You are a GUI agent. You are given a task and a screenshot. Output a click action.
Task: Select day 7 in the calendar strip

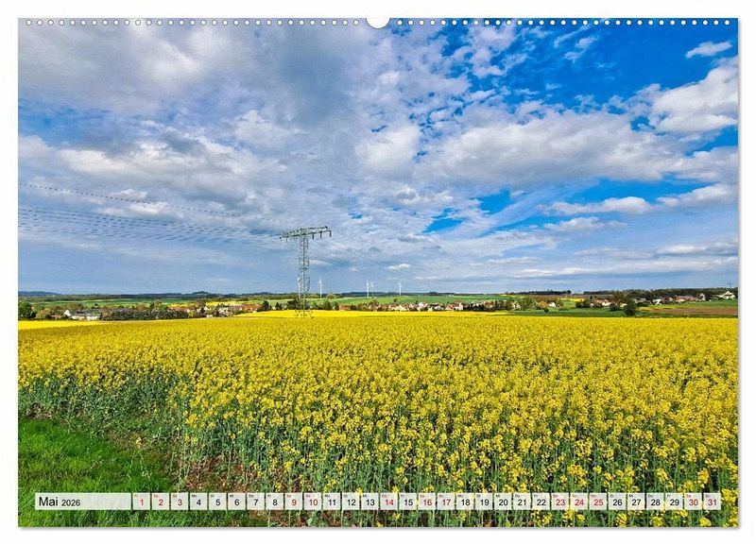click(255, 502)
